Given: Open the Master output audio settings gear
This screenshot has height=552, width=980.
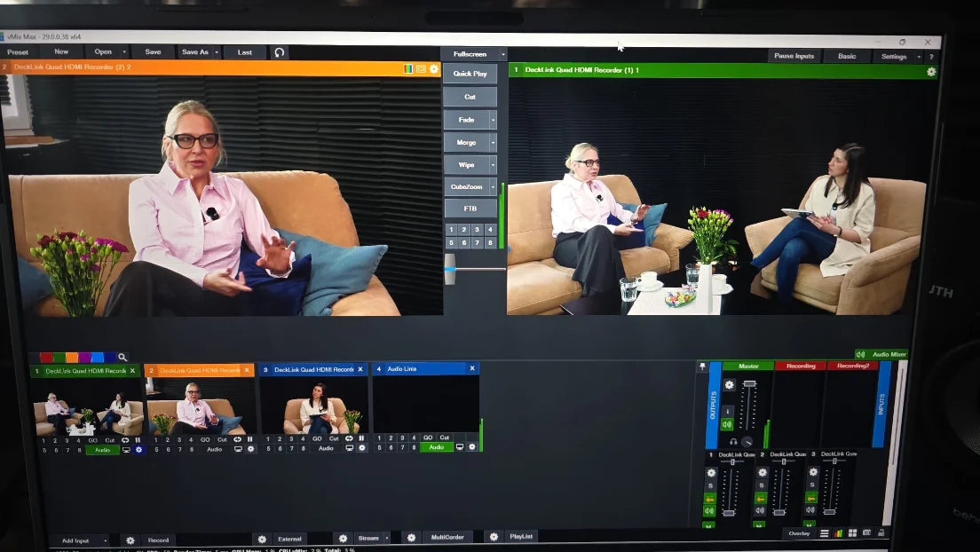Looking at the screenshot, I should click(730, 385).
